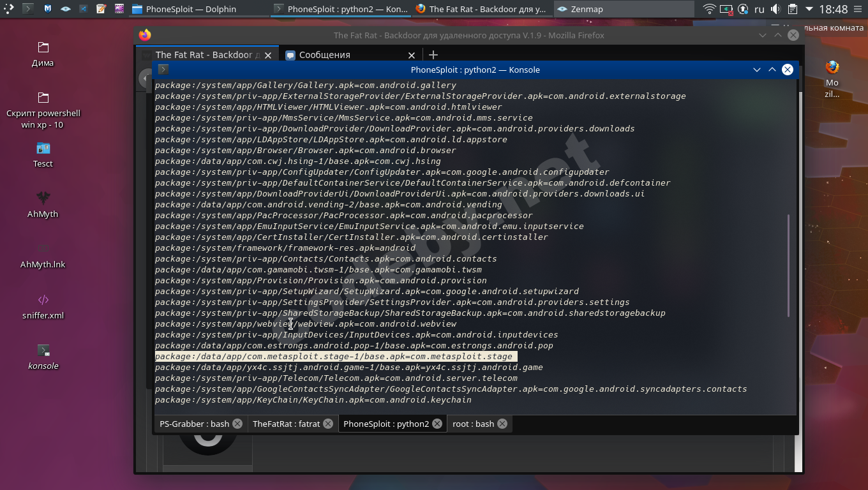Open the Konsole window menu icon in title bar
This screenshot has width=868, height=490.
click(163, 70)
